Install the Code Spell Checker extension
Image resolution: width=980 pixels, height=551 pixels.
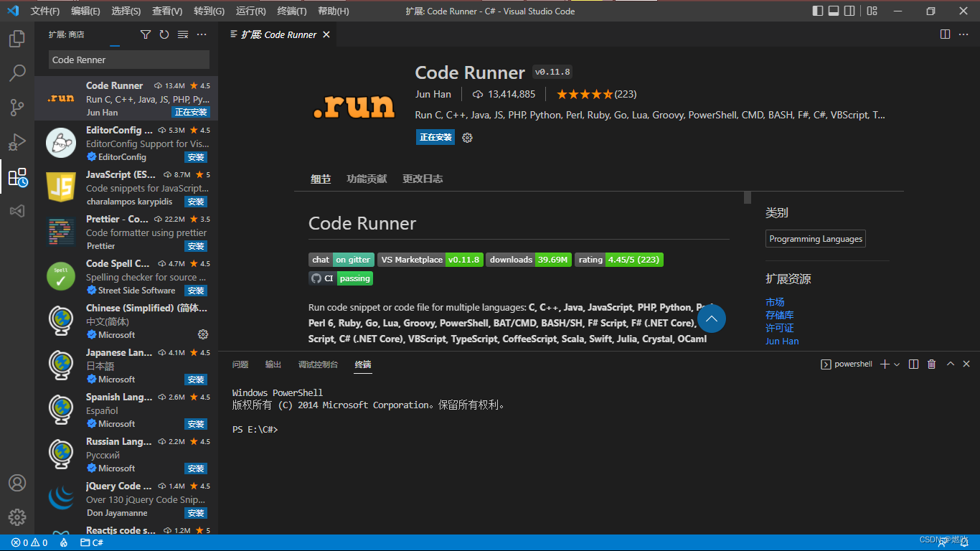pyautogui.click(x=196, y=291)
